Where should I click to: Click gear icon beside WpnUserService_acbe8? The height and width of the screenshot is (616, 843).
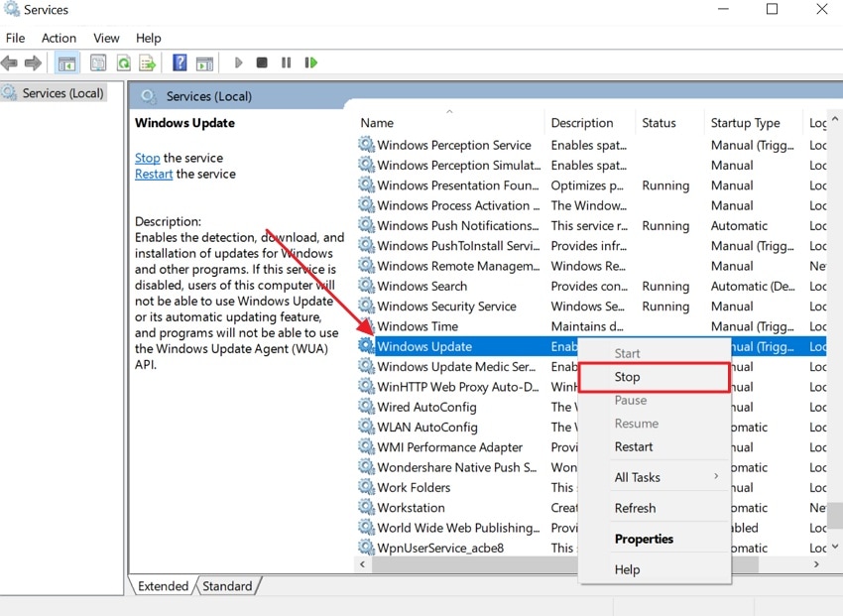tap(367, 548)
